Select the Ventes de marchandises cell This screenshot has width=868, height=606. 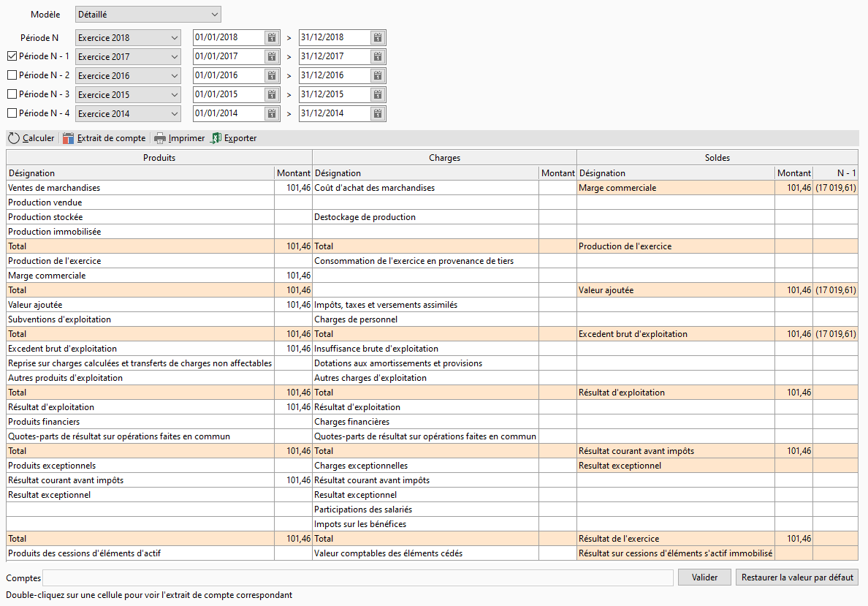tap(140, 188)
